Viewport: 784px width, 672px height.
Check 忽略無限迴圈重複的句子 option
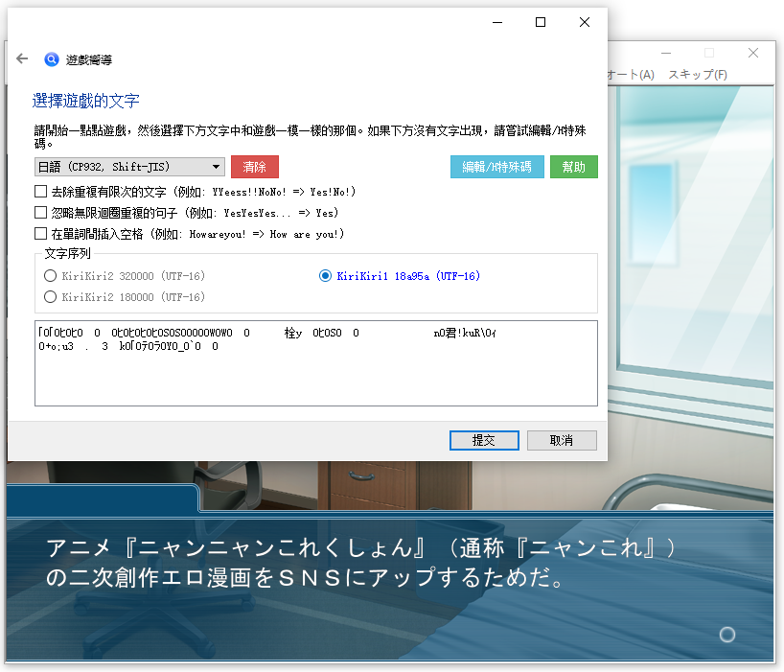pyautogui.click(x=40, y=213)
